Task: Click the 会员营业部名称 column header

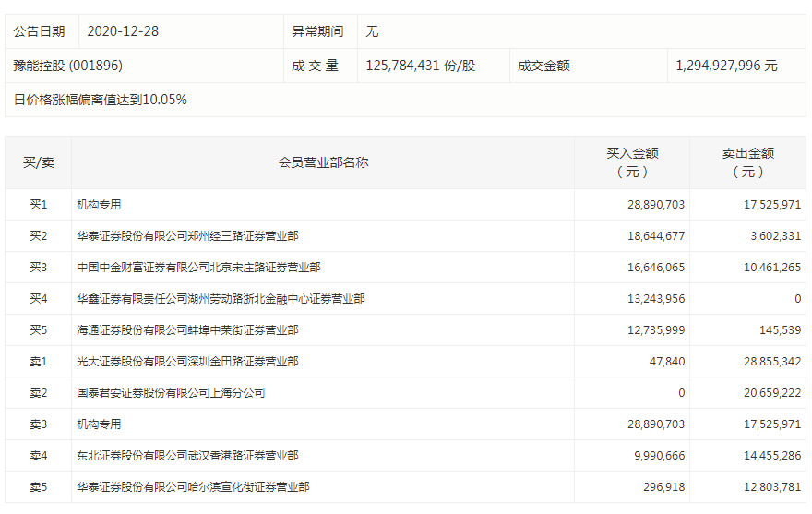Action: pos(323,162)
